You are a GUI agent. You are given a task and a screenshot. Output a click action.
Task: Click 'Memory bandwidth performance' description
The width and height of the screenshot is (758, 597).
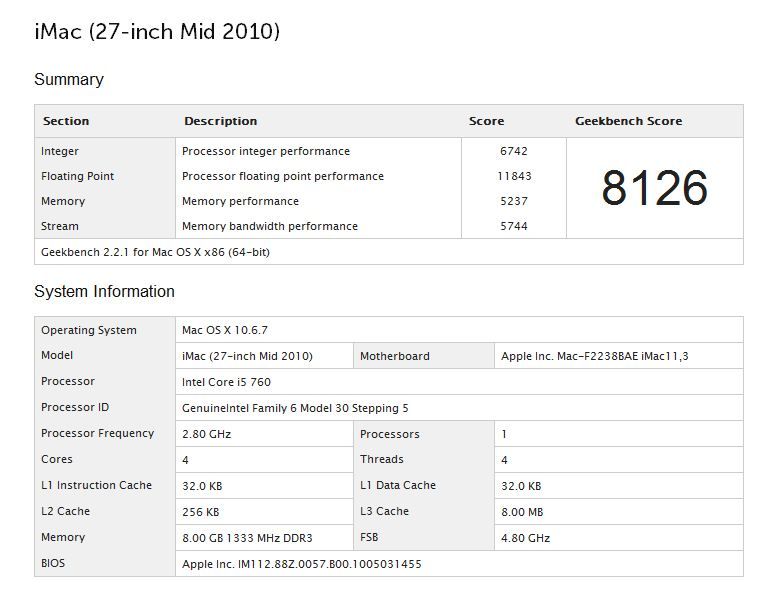(x=270, y=226)
